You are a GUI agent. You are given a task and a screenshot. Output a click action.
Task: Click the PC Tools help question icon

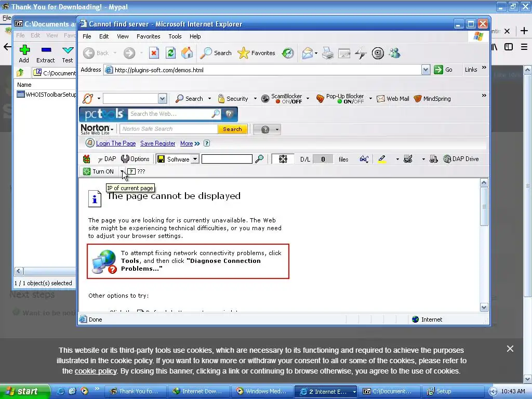pos(230,114)
